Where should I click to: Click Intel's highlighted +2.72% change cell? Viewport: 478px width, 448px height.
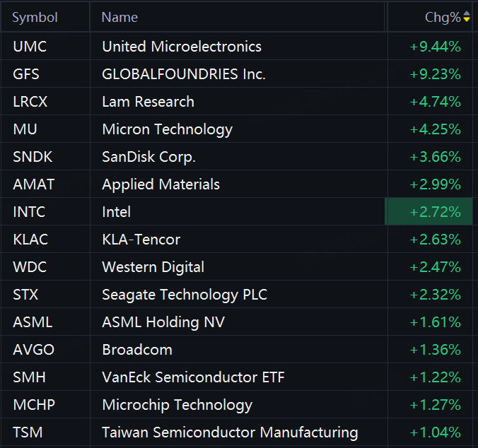(435, 212)
